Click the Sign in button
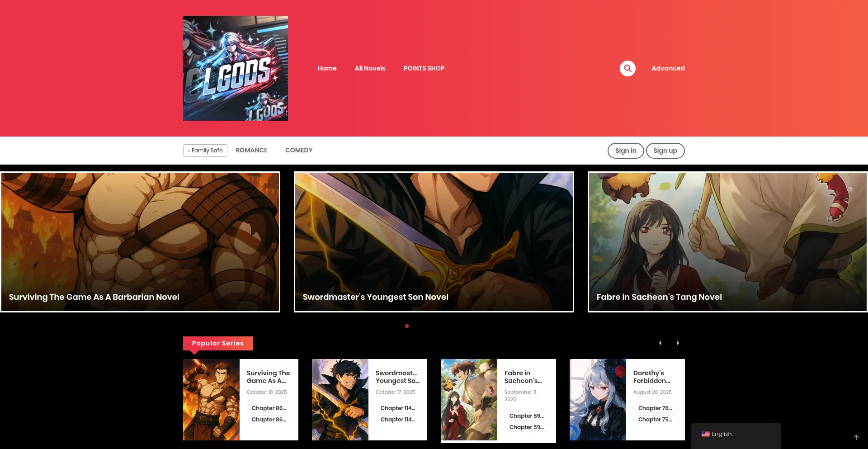 [x=626, y=151]
